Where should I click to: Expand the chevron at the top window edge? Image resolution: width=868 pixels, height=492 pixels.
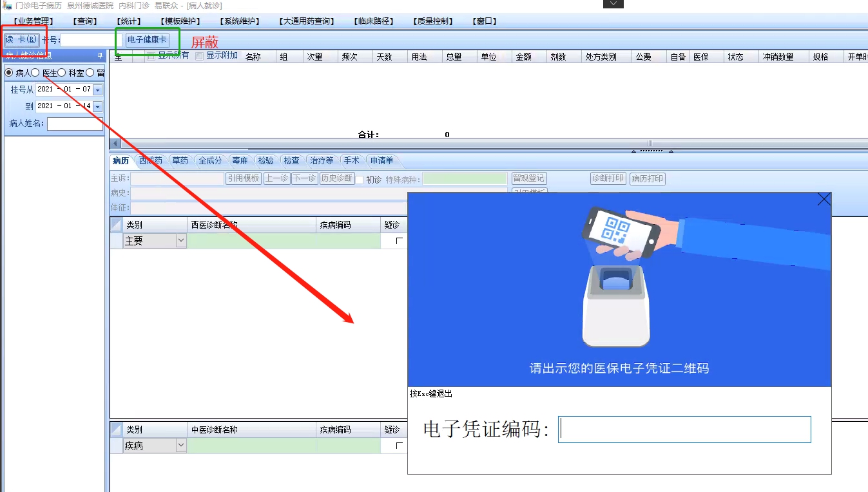point(613,4)
